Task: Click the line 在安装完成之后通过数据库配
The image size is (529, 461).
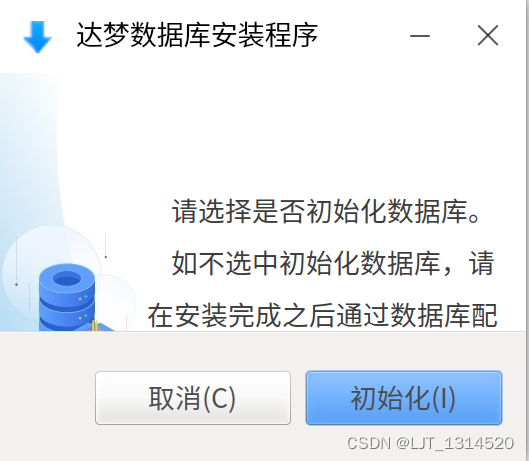Action: pyautogui.click(x=323, y=316)
